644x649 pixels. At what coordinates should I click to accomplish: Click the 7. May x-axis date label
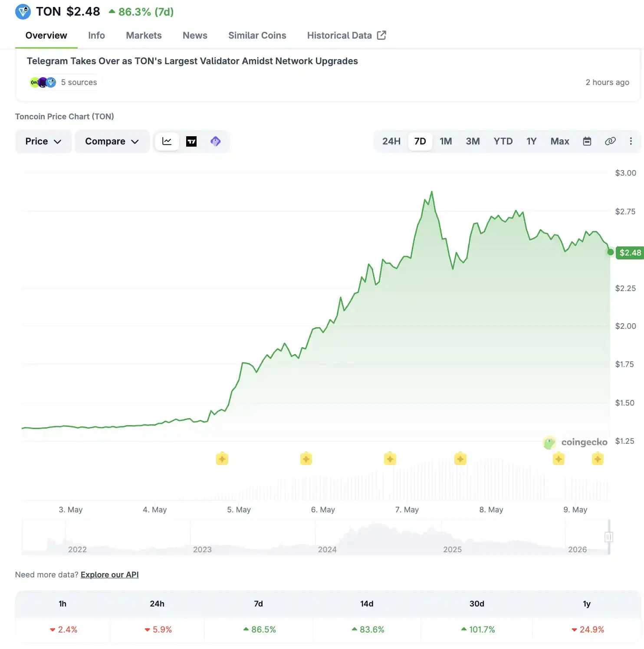pos(407,510)
